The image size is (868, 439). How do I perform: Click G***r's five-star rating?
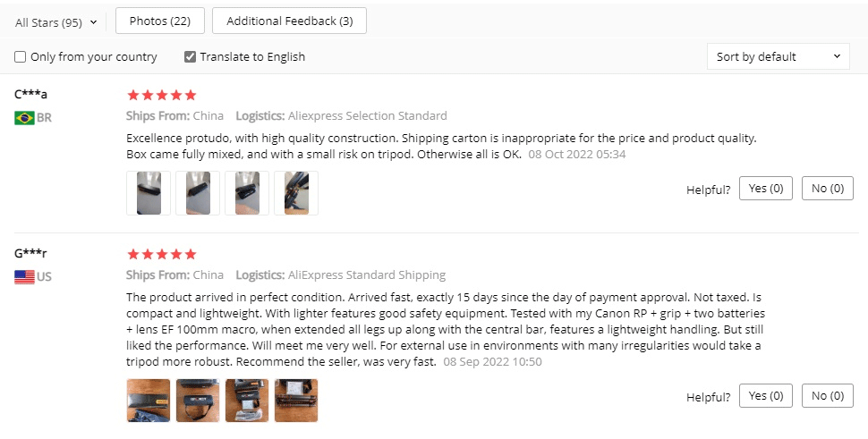click(x=161, y=254)
